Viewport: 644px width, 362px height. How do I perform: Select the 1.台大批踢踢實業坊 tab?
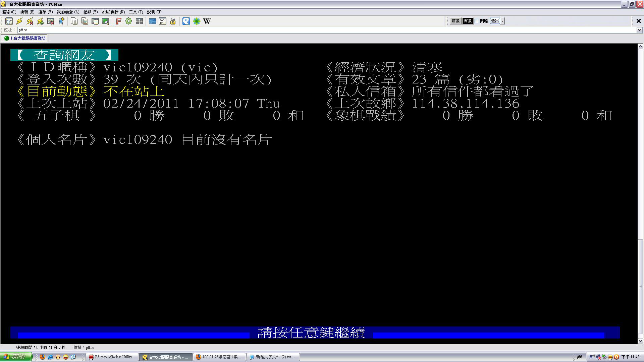click(25, 38)
